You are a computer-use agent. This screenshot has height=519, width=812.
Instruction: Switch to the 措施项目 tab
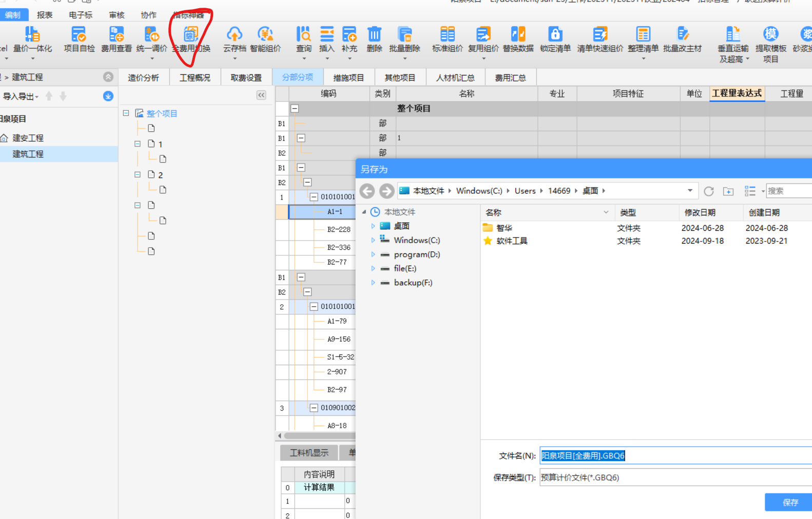[349, 77]
